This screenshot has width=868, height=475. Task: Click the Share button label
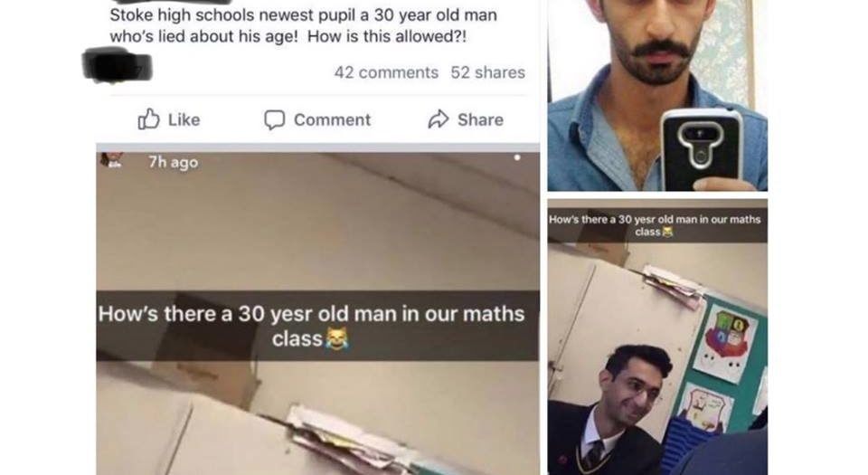pos(480,119)
